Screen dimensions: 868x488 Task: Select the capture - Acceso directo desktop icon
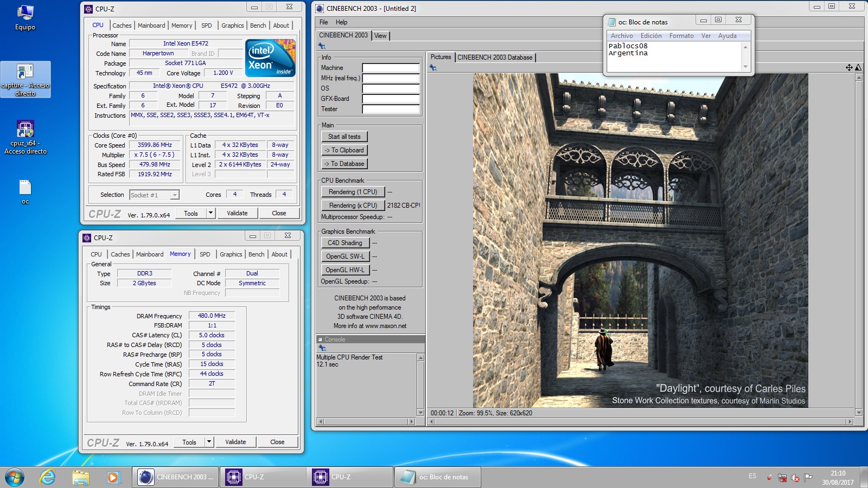pos(25,79)
